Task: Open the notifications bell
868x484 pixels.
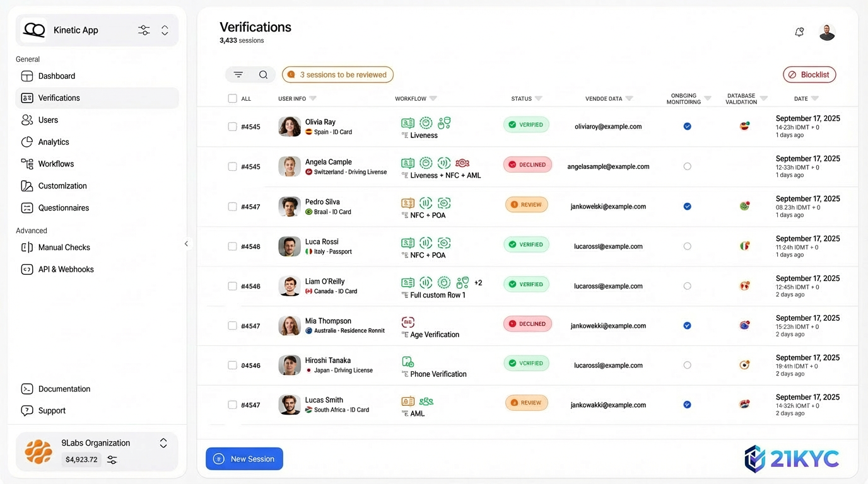Action: (799, 32)
